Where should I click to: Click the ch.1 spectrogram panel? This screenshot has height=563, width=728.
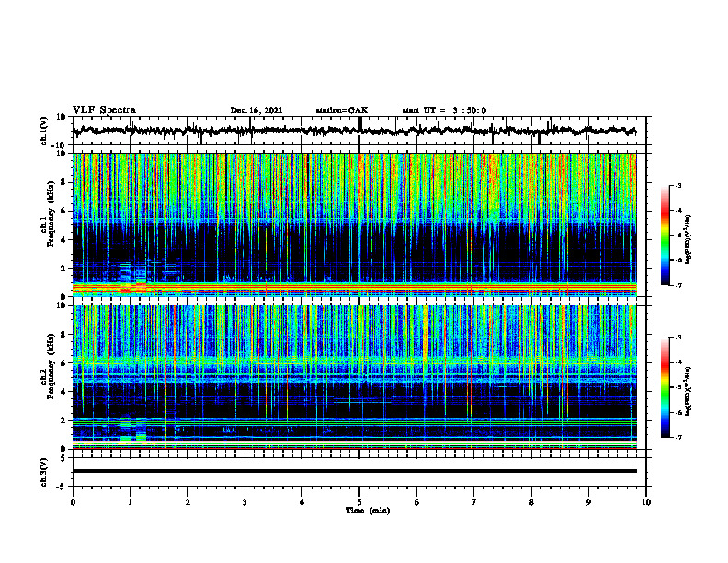(354, 224)
